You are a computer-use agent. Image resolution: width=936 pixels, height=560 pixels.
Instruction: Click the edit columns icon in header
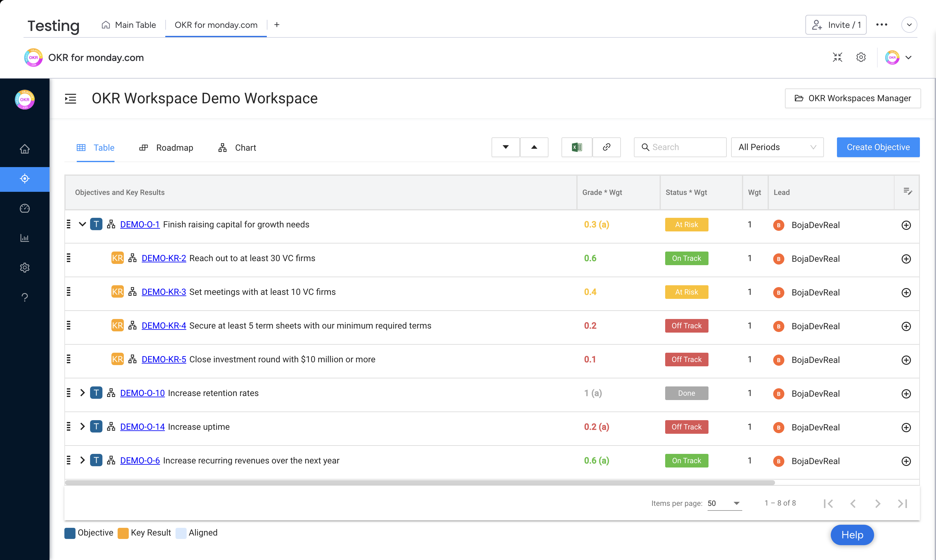[907, 192]
